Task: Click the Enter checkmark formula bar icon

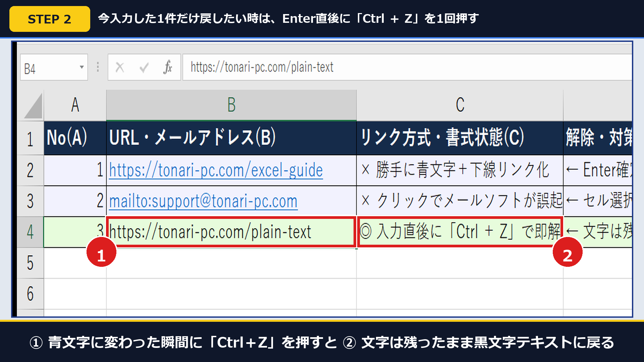Action: pyautogui.click(x=144, y=68)
